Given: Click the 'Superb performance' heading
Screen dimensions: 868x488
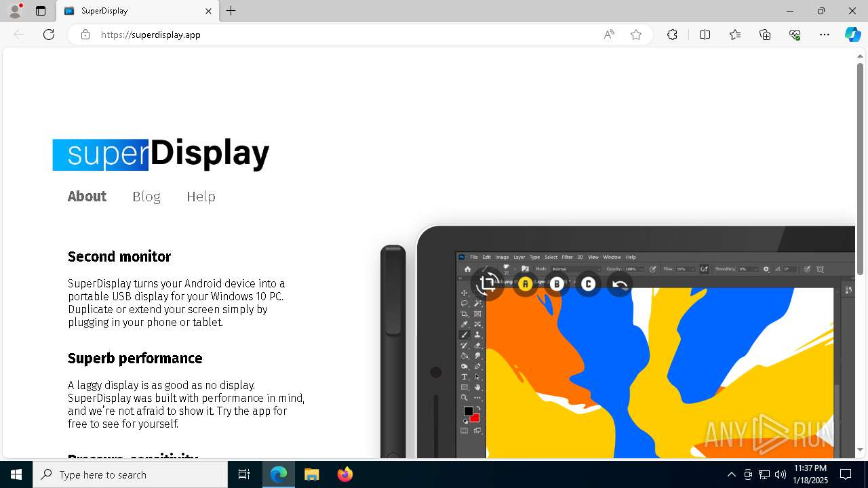Looking at the screenshot, I should [x=135, y=359].
